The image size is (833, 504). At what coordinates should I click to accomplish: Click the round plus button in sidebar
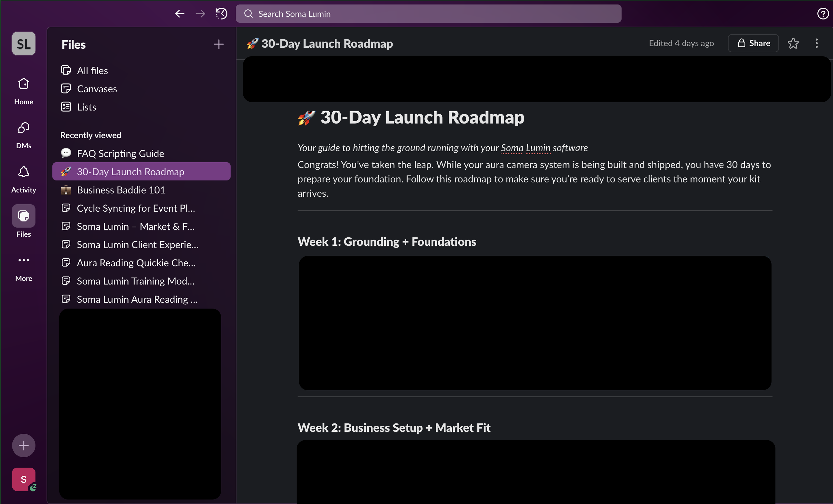click(24, 445)
